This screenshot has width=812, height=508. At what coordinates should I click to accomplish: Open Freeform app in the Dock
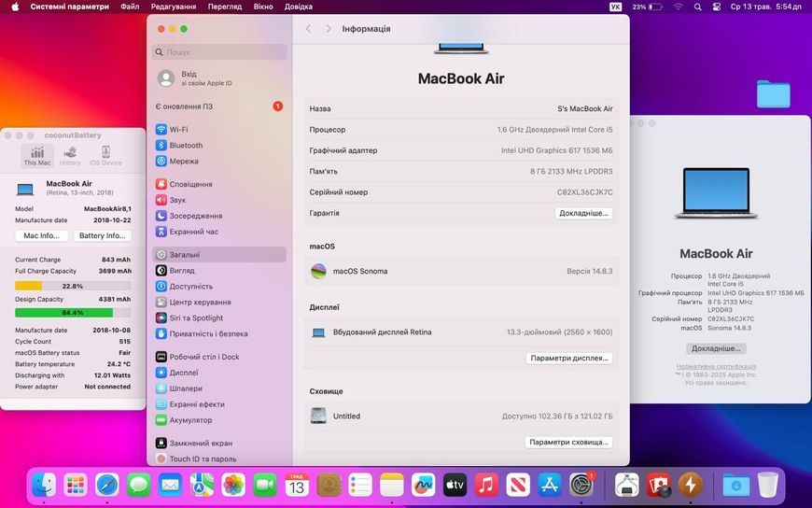pos(423,486)
